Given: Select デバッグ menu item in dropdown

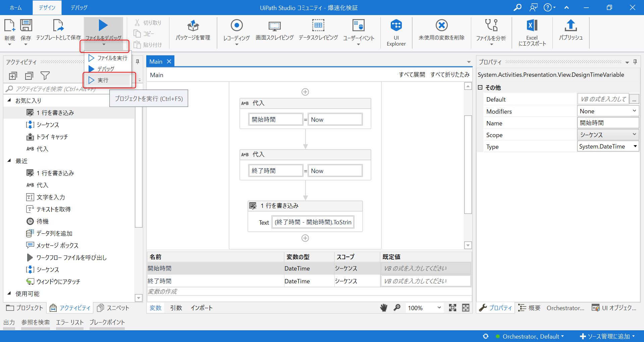Looking at the screenshot, I should click(108, 69).
